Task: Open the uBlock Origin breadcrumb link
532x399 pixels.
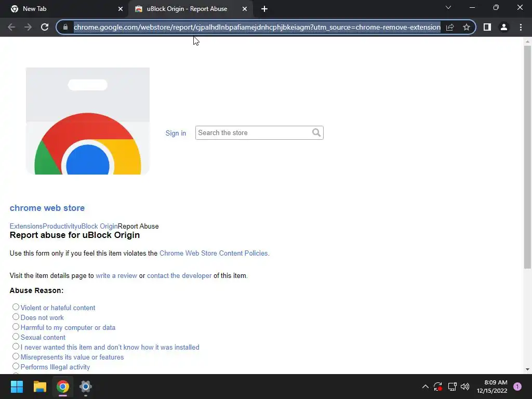Action: point(98,227)
